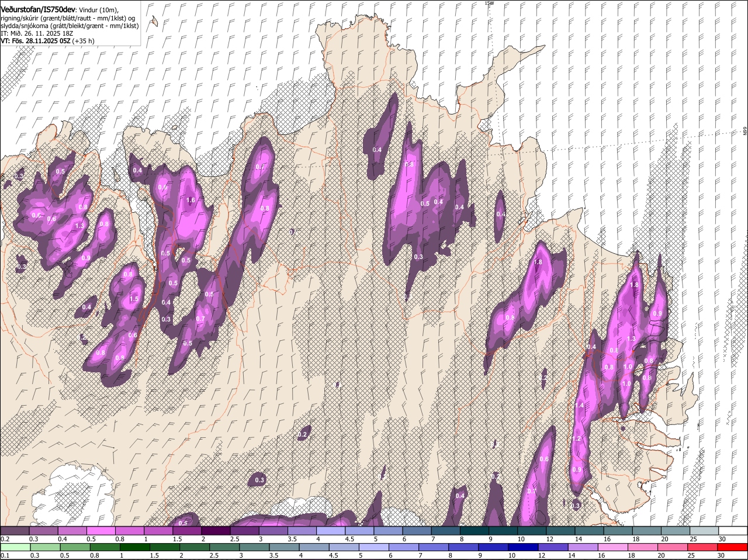Select the top-row legend swatch starting at 2.5
Viewport: 748px width, 560px height.
pyautogui.click(x=244, y=531)
